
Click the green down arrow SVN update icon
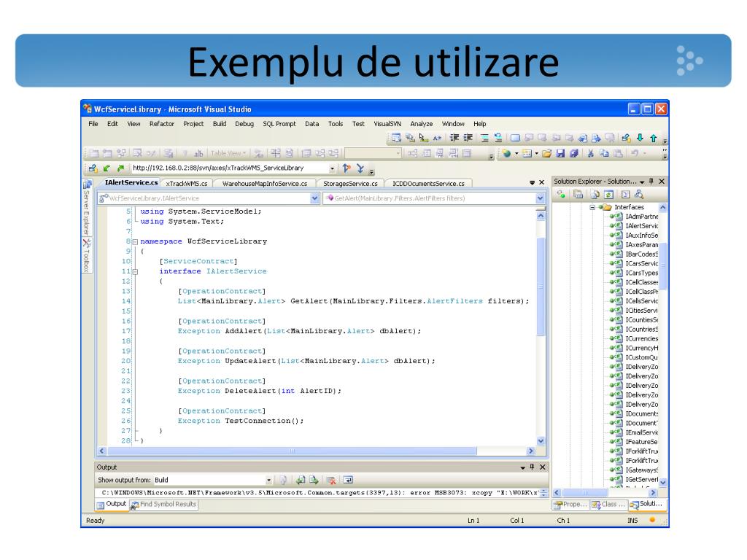point(640,138)
